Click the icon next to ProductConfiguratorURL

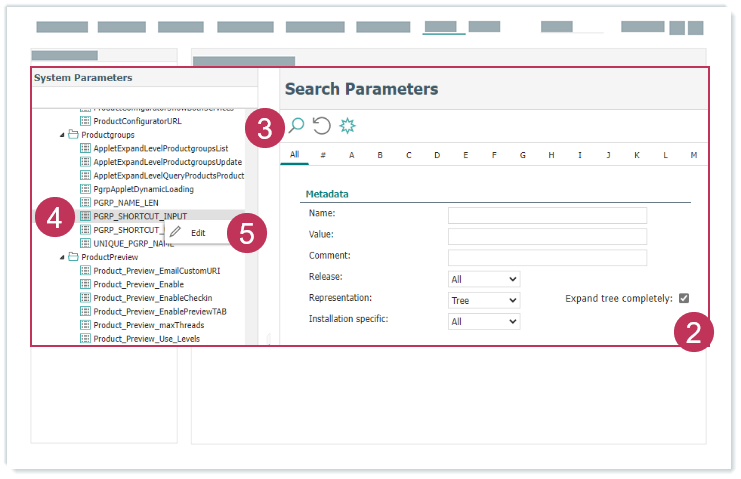pos(85,120)
